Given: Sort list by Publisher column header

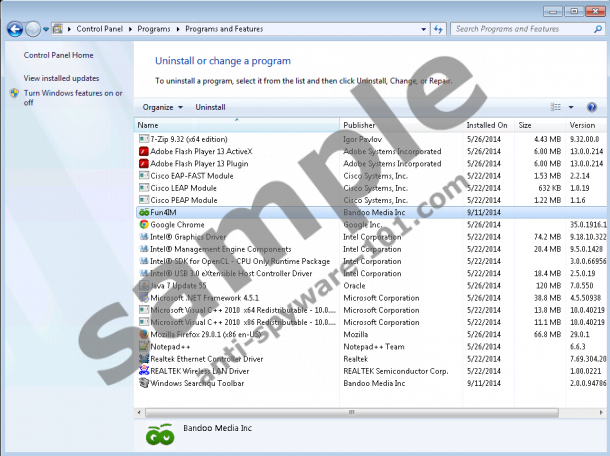Looking at the screenshot, I should 360,125.
